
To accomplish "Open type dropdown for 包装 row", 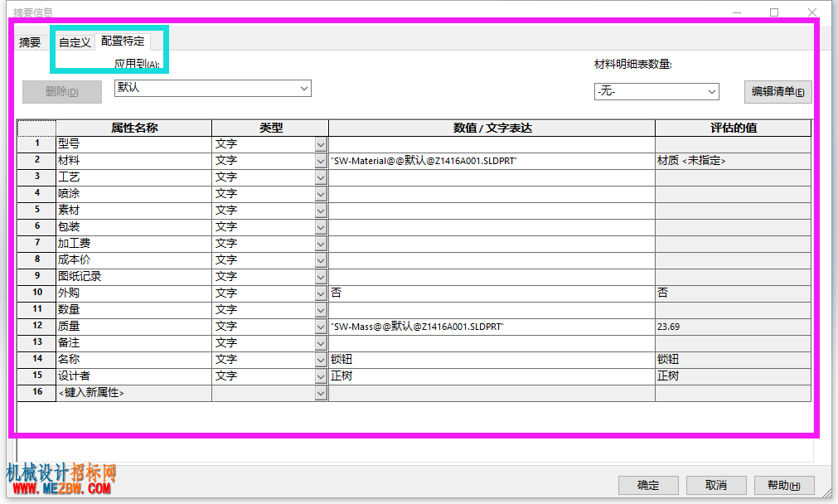I will click(x=321, y=227).
